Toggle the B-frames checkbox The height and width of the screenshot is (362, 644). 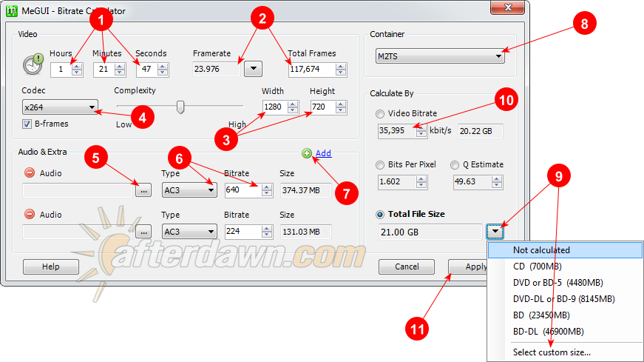27,124
